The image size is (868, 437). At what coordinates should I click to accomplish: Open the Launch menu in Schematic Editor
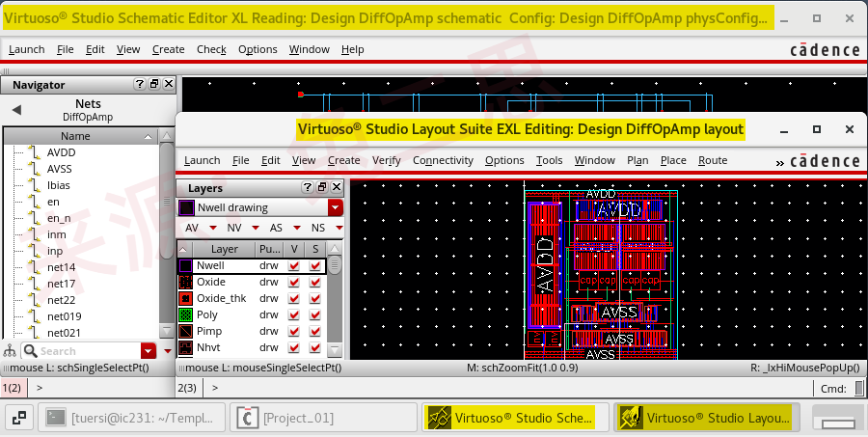27,49
